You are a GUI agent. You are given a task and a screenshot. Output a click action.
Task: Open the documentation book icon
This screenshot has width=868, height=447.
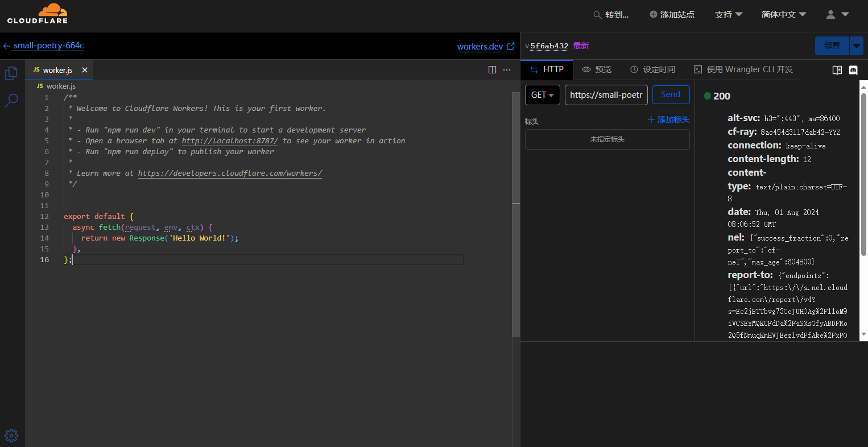pos(837,70)
